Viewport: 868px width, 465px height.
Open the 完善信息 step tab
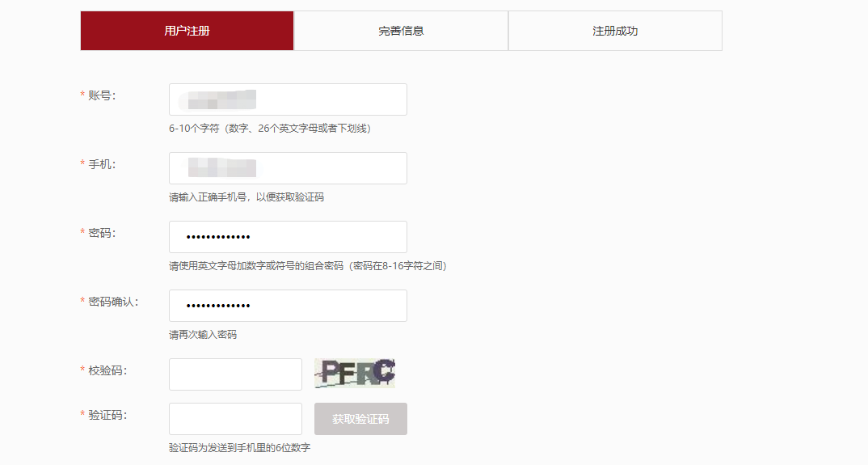pos(401,31)
